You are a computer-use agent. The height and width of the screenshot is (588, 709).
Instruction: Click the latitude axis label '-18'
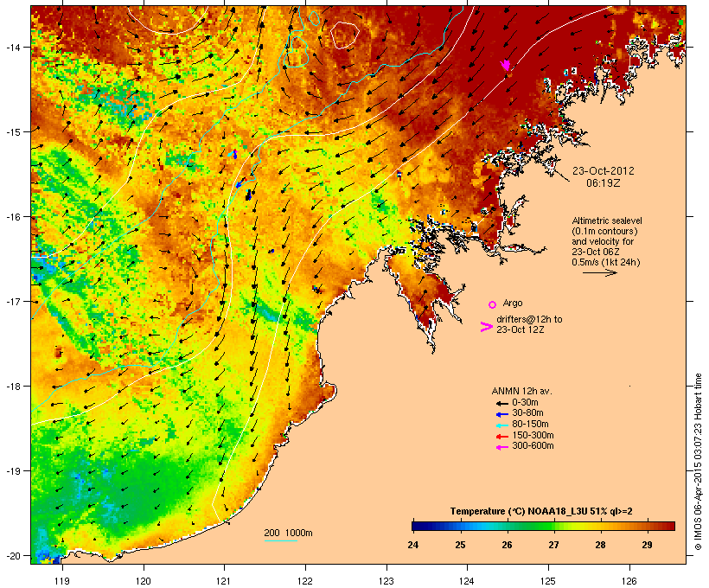point(13,386)
